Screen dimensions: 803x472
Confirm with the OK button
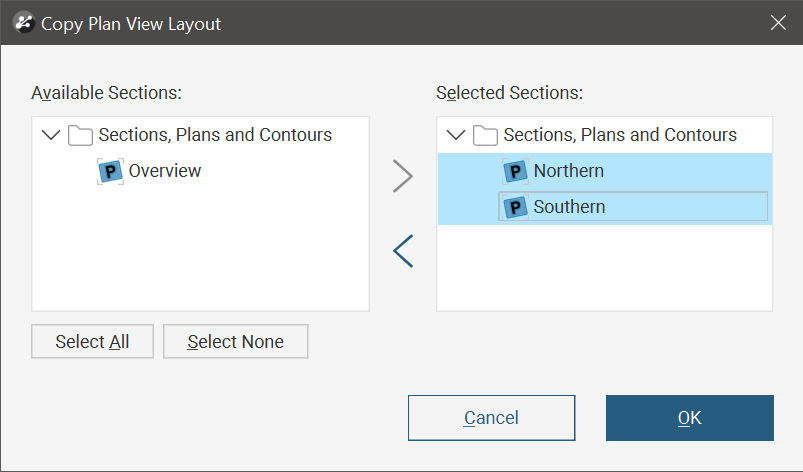[x=689, y=418]
